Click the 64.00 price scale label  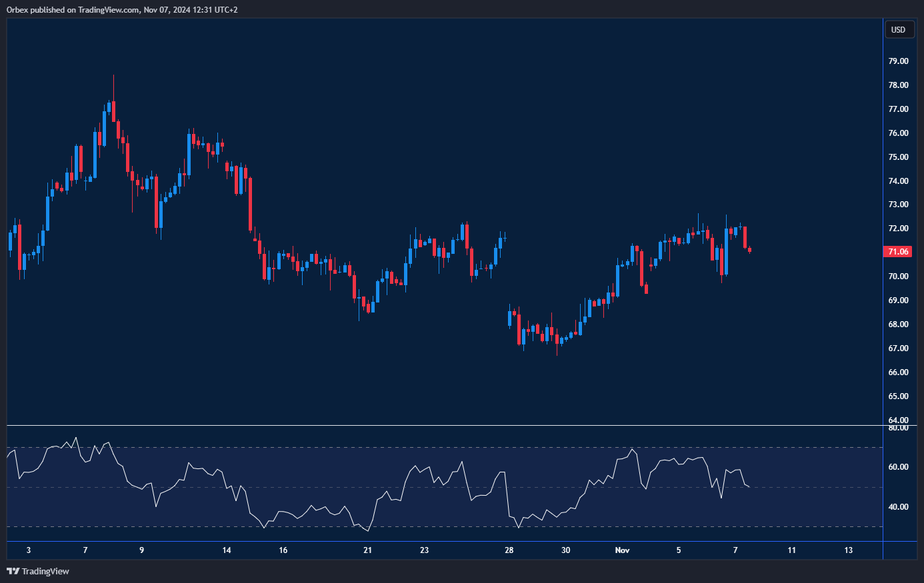point(898,420)
